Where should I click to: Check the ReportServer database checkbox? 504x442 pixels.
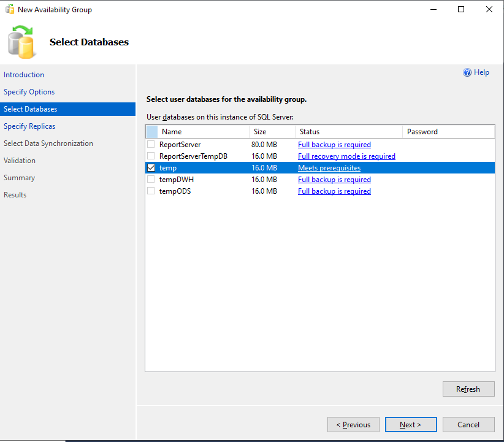click(151, 145)
